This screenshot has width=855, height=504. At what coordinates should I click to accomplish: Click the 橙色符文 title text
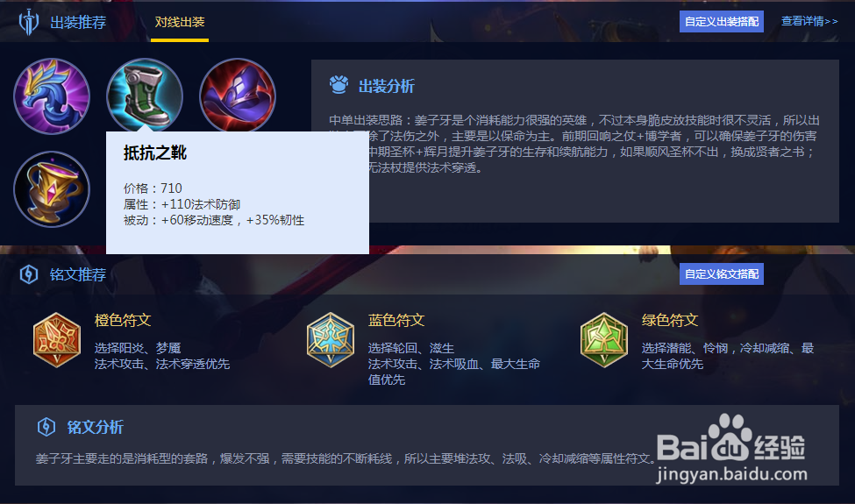pos(123,320)
